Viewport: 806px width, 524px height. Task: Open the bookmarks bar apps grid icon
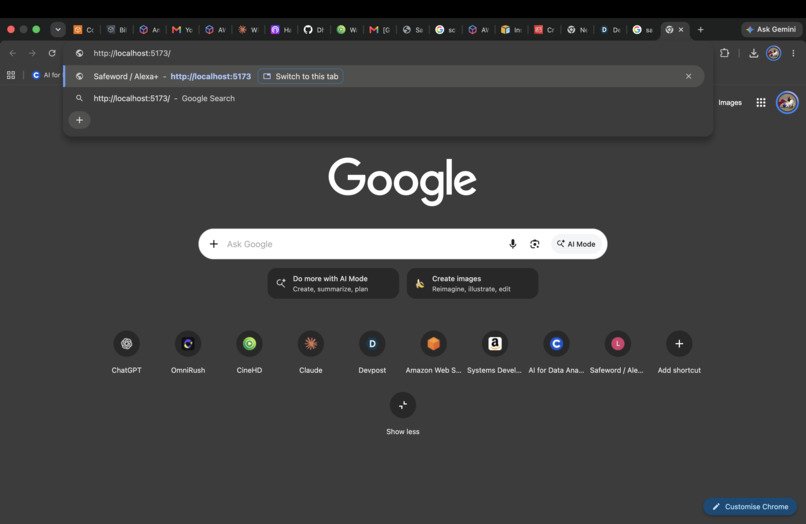click(x=11, y=75)
